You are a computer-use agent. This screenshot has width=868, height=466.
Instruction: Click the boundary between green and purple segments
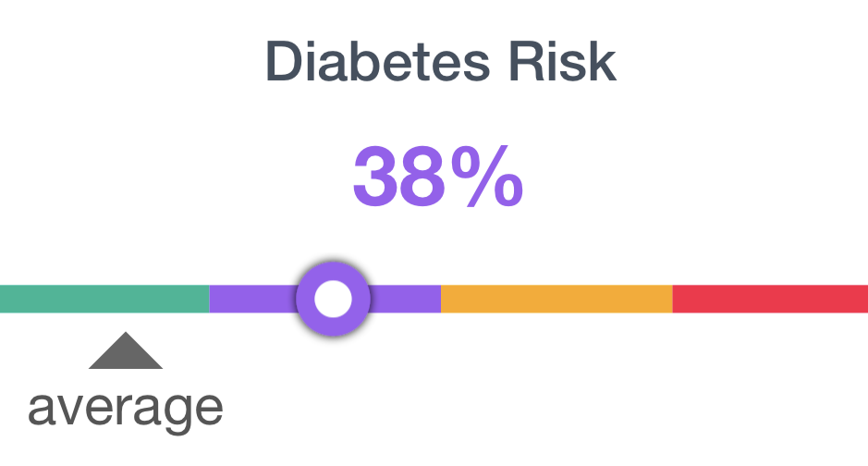(x=209, y=299)
